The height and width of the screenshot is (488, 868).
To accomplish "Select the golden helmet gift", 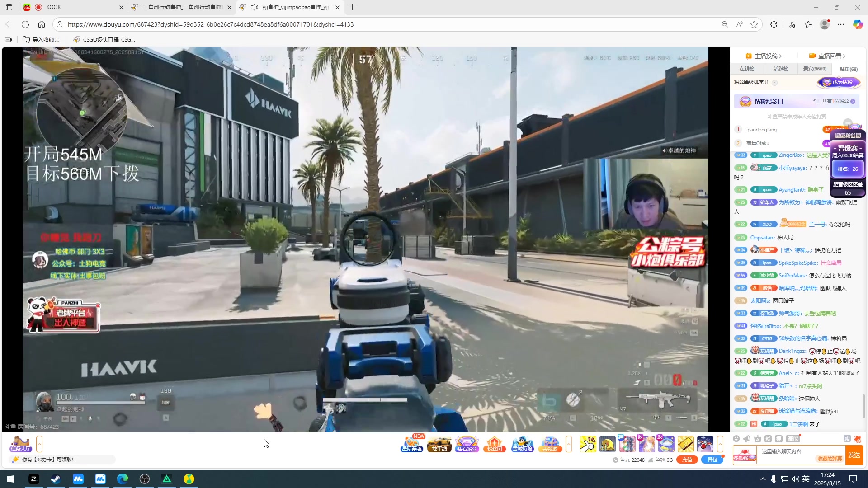I will (608, 444).
